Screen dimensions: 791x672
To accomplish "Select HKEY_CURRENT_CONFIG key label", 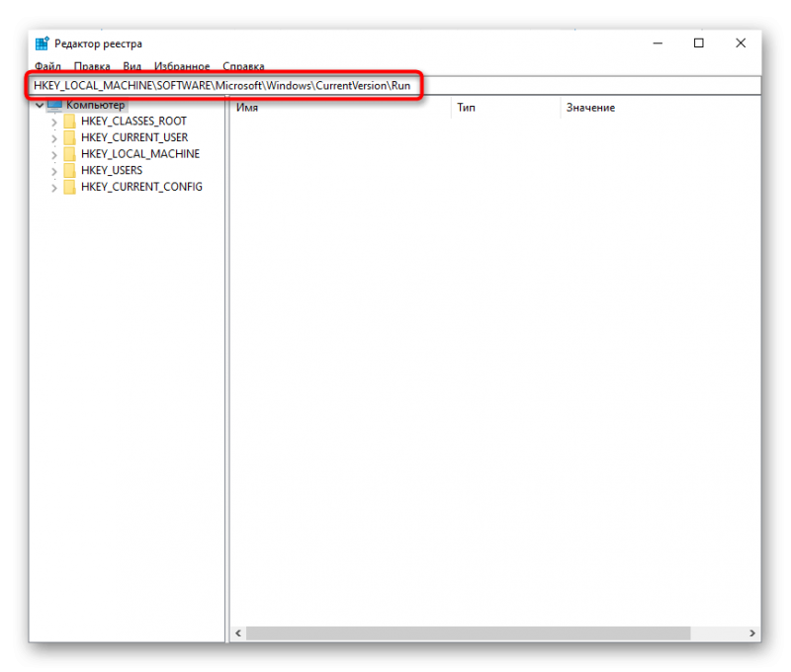I will click(141, 187).
